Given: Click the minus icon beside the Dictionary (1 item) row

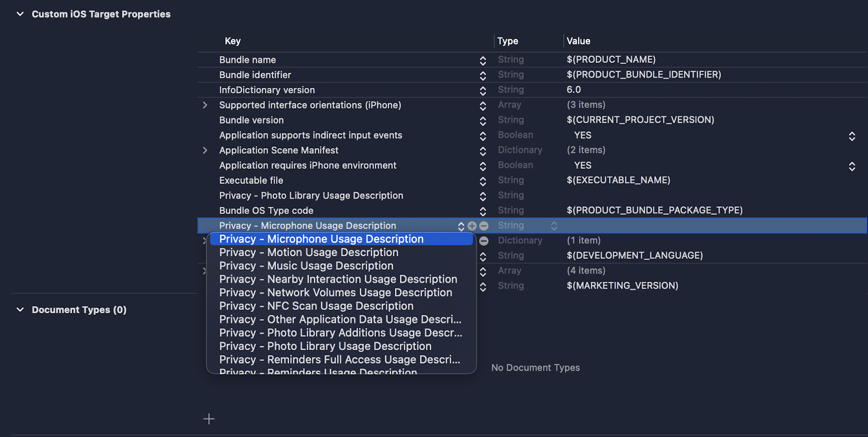Looking at the screenshot, I should click(x=484, y=240).
